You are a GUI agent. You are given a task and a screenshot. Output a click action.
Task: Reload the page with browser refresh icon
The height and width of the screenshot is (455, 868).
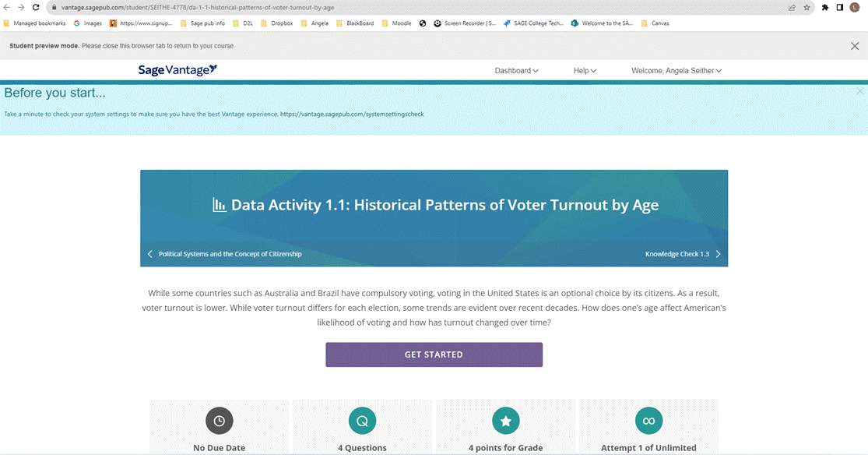36,7
